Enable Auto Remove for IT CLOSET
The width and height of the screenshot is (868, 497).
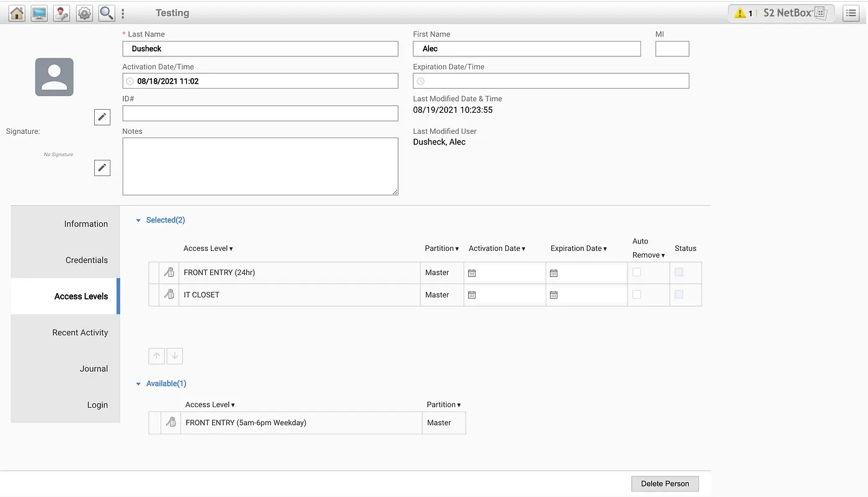[637, 294]
